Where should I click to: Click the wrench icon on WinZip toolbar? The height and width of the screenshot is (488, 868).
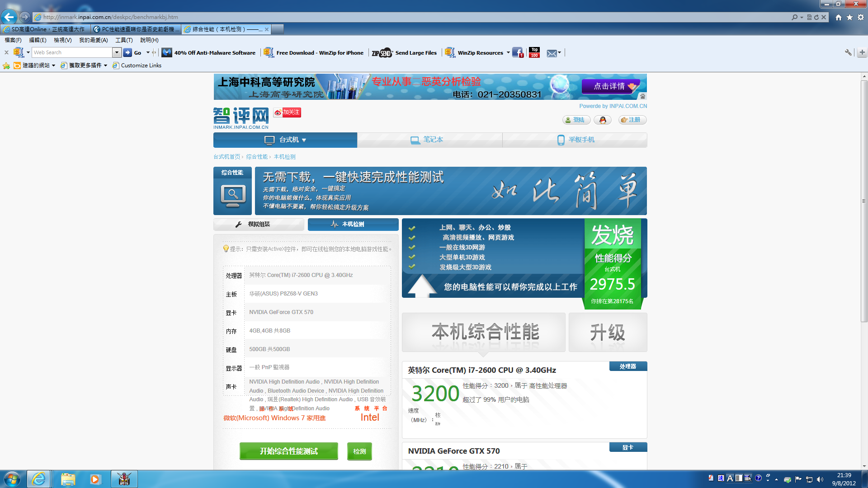click(x=848, y=52)
